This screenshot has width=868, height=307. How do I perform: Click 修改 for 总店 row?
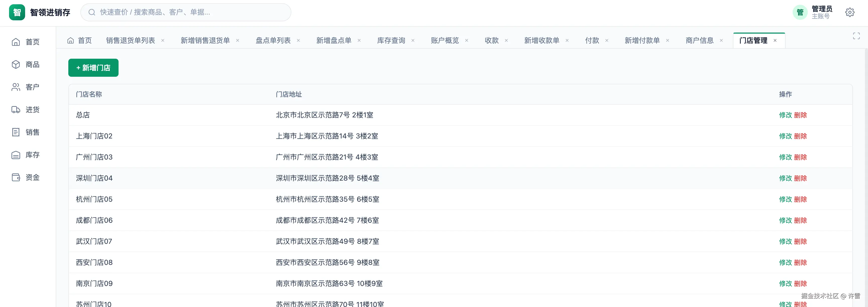785,115
